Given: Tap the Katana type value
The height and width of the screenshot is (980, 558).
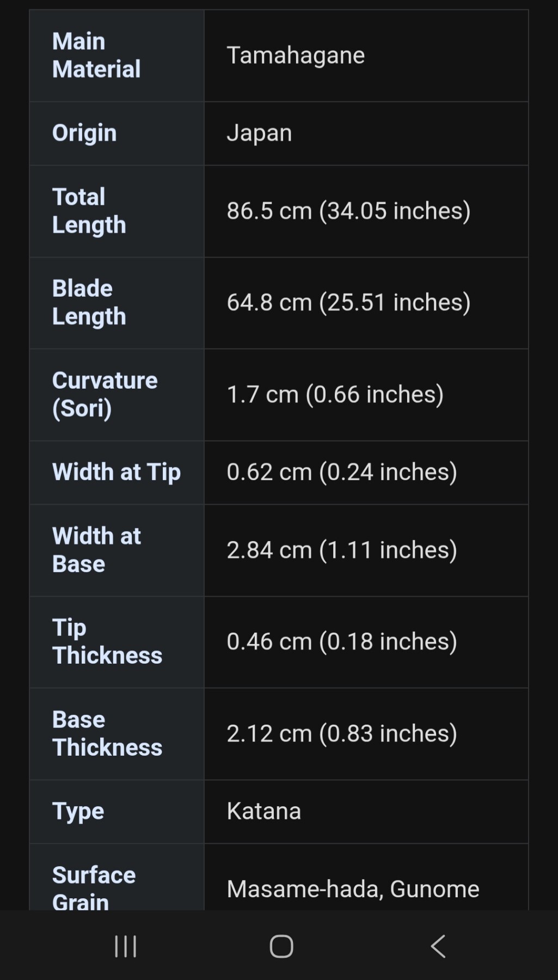Looking at the screenshot, I should [263, 811].
